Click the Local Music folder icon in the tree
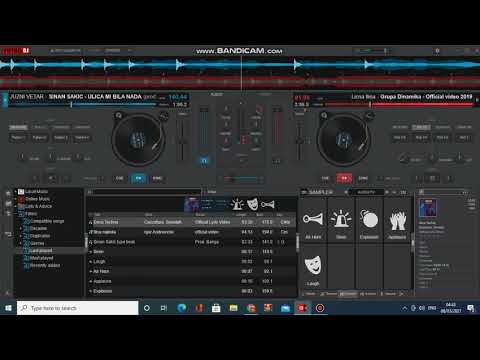 point(21,192)
